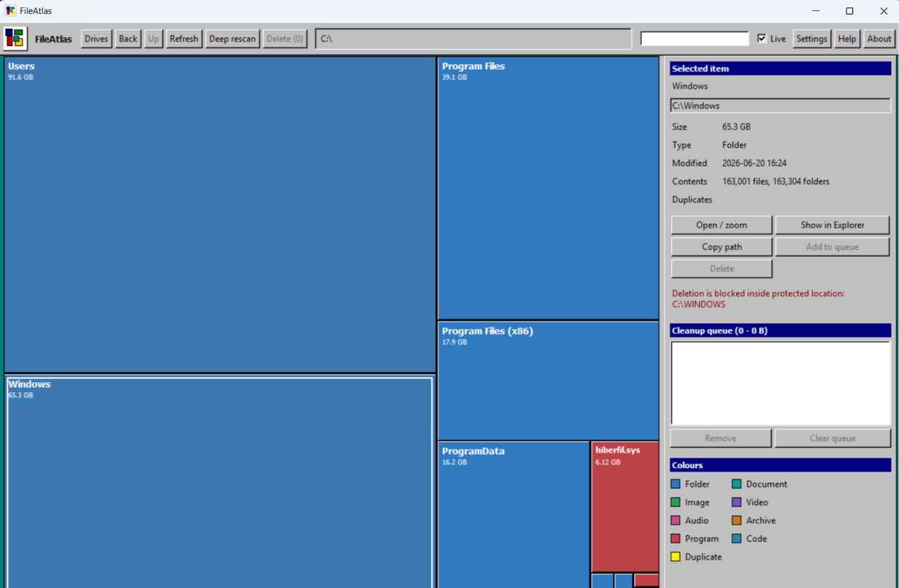Click the Selected item panel header
The width and height of the screenshot is (899, 588).
(780, 68)
